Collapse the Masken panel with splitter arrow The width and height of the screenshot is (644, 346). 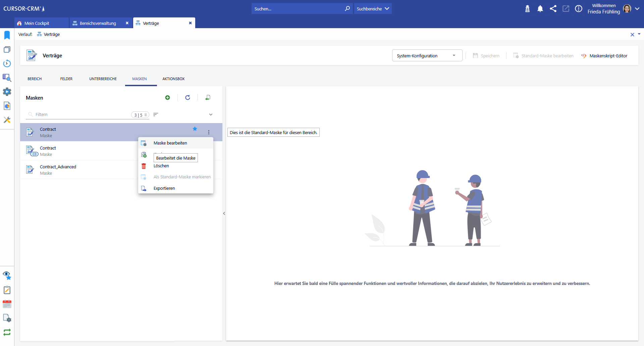click(224, 213)
